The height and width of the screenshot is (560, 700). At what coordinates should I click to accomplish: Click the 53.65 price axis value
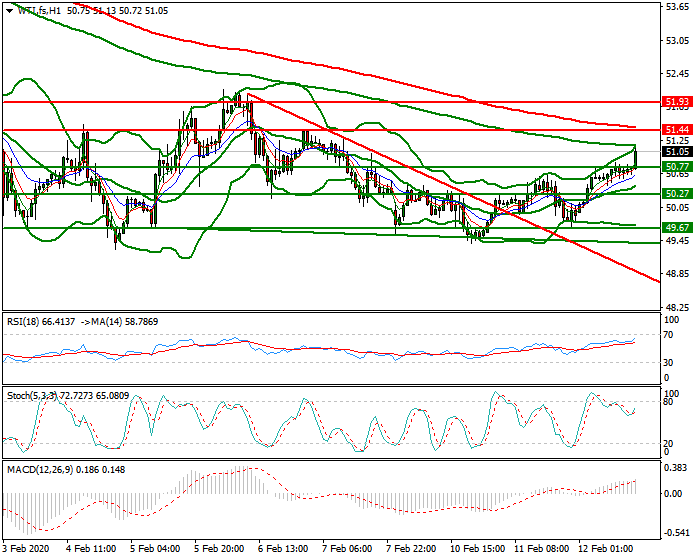pyautogui.click(x=677, y=7)
